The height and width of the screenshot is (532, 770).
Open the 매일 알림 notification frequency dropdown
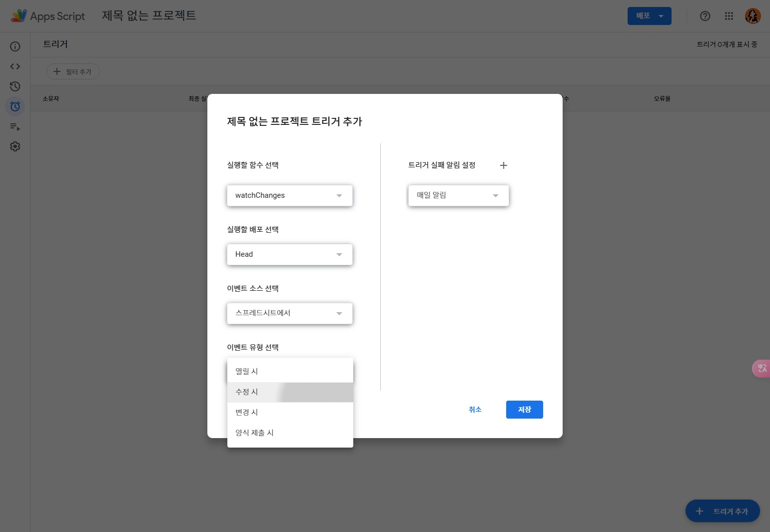[x=459, y=195]
